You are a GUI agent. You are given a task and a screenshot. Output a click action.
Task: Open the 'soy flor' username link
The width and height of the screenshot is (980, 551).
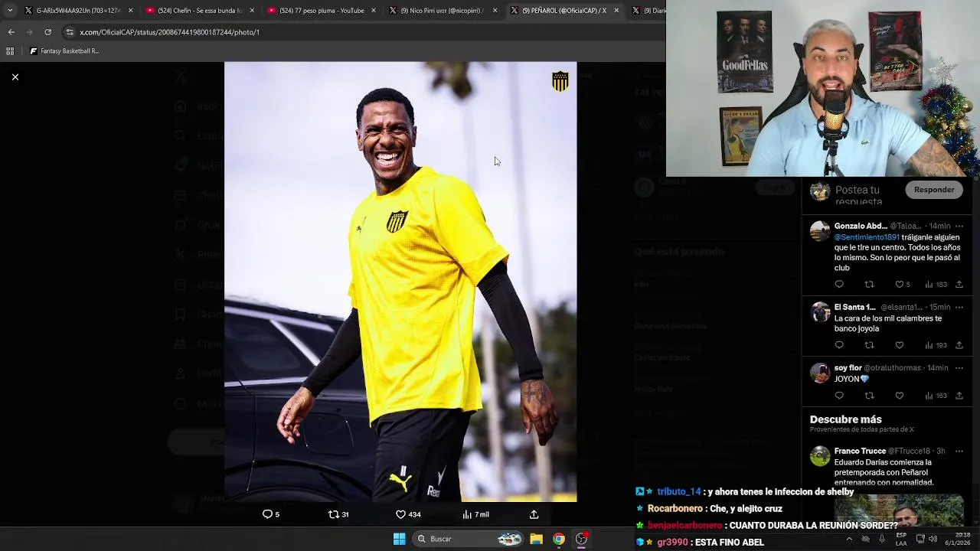(x=848, y=368)
